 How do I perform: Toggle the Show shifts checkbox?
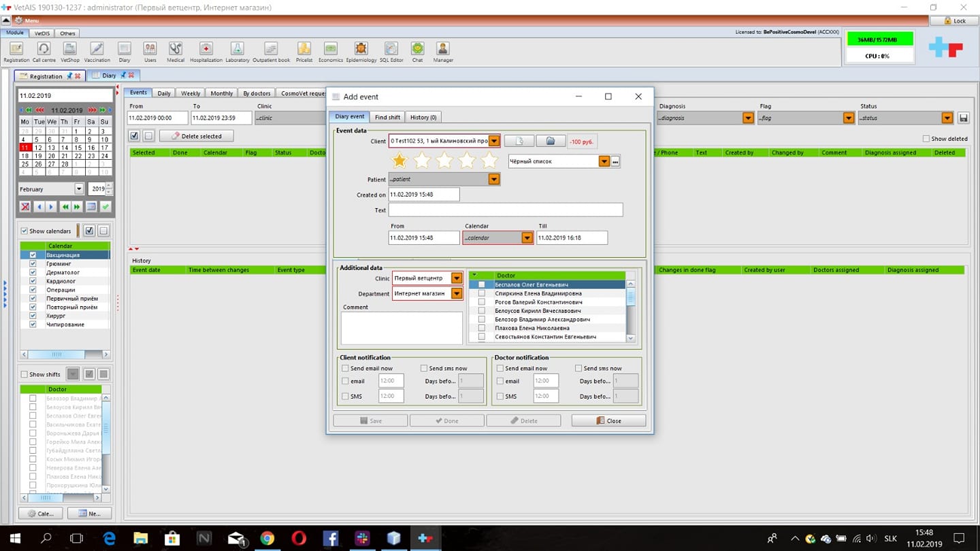pos(24,374)
